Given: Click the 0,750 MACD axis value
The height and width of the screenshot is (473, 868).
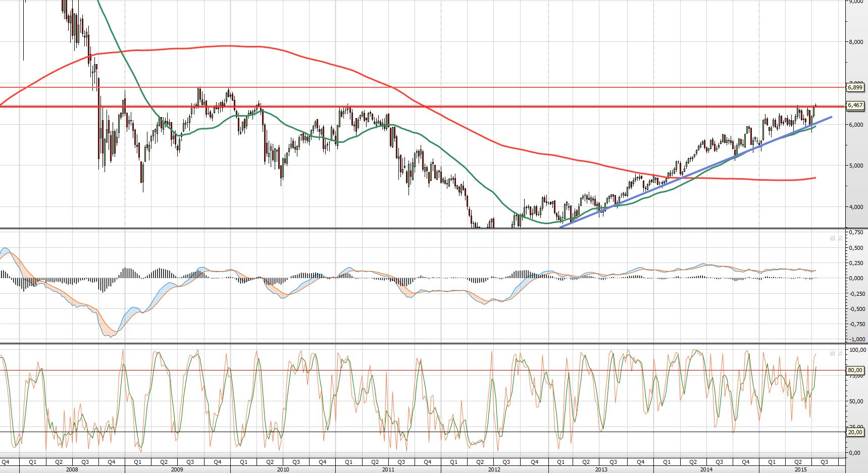Looking at the screenshot, I should (x=856, y=233).
